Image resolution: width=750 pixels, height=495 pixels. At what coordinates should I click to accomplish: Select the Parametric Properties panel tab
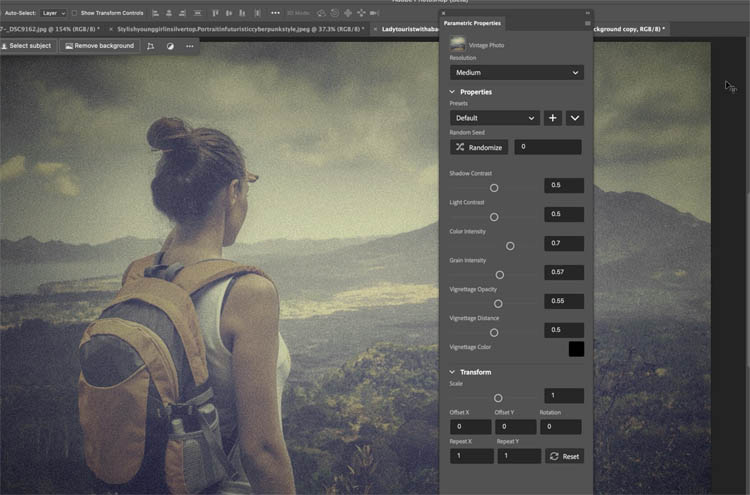click(472, 23)
